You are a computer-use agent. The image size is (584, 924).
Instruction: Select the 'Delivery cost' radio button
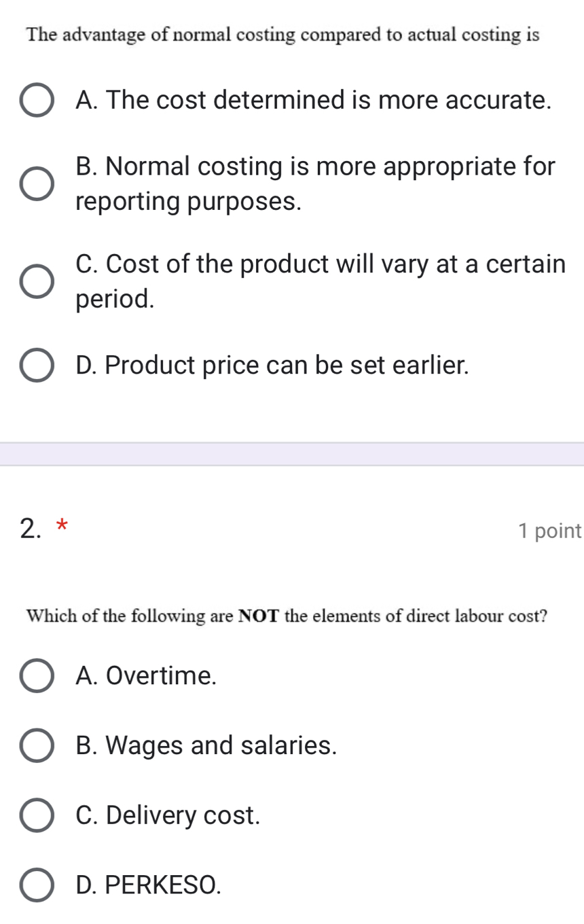click(x=37, y=815)
